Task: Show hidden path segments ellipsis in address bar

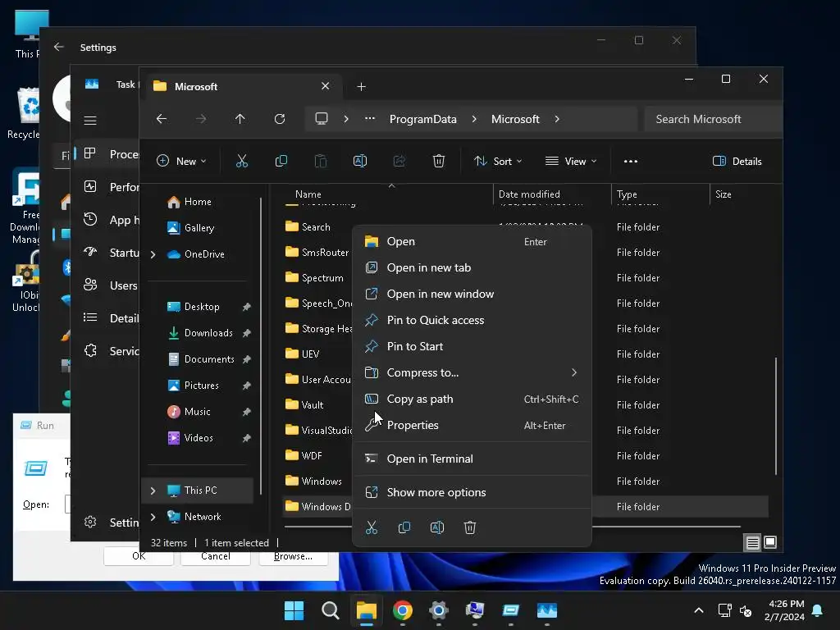Action: tap(370, 119)
